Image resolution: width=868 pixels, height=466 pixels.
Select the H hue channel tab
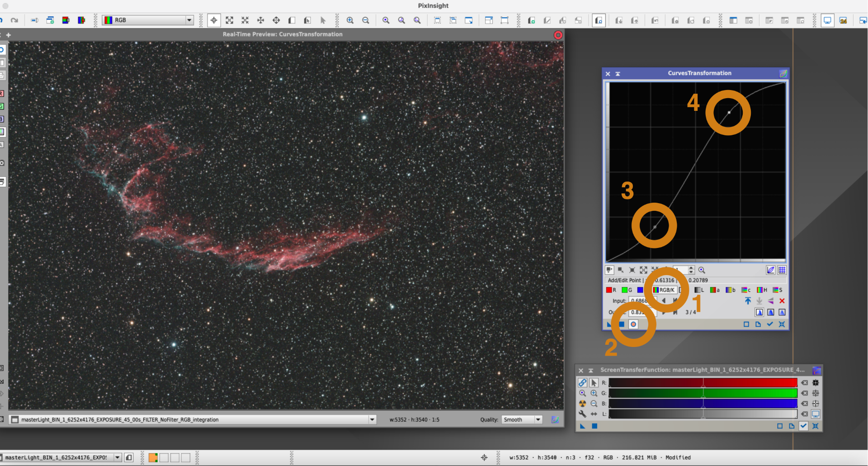click(x=762, y=290)
